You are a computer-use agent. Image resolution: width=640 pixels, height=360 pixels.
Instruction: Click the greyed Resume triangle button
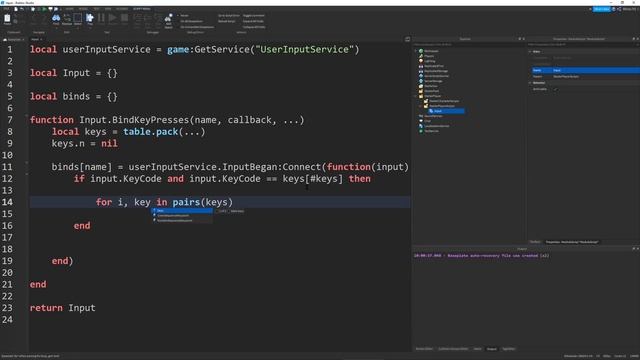coord(112,18)
